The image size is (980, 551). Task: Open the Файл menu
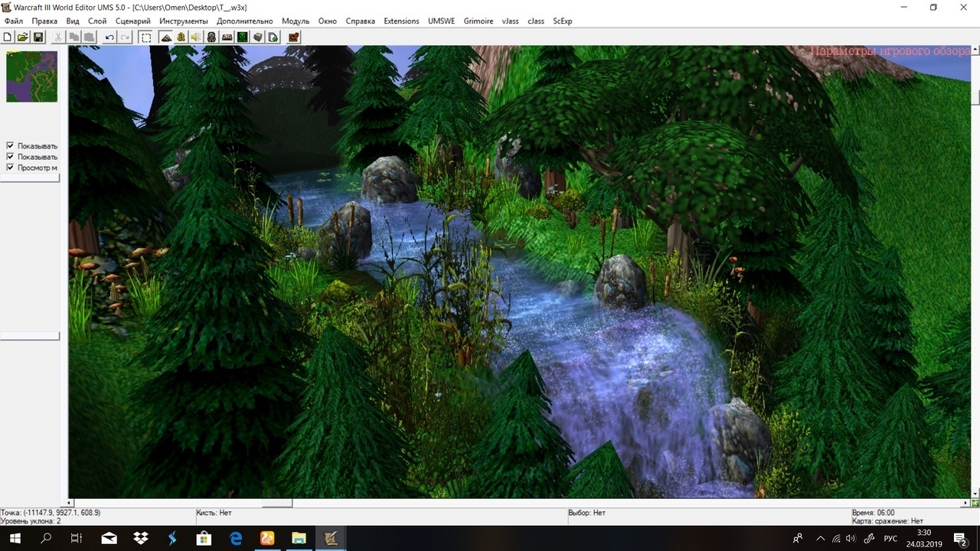(14, 21)
